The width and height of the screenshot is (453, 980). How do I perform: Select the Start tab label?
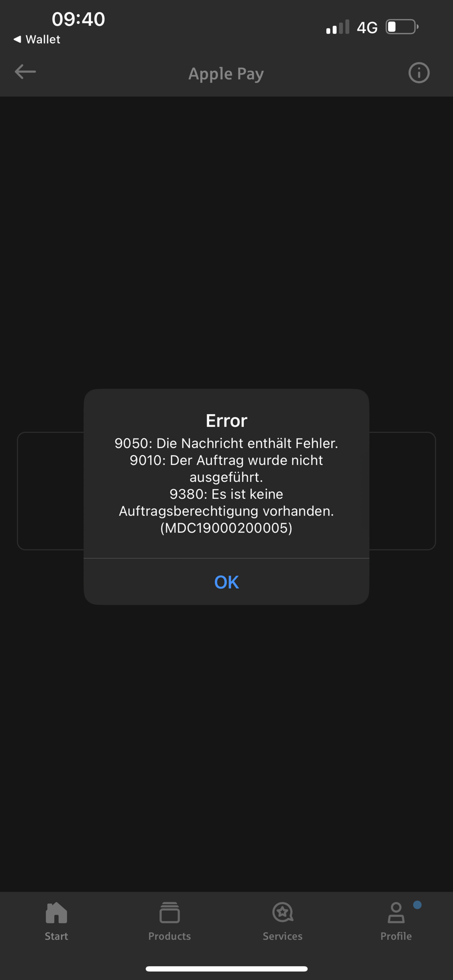[56, 936]
